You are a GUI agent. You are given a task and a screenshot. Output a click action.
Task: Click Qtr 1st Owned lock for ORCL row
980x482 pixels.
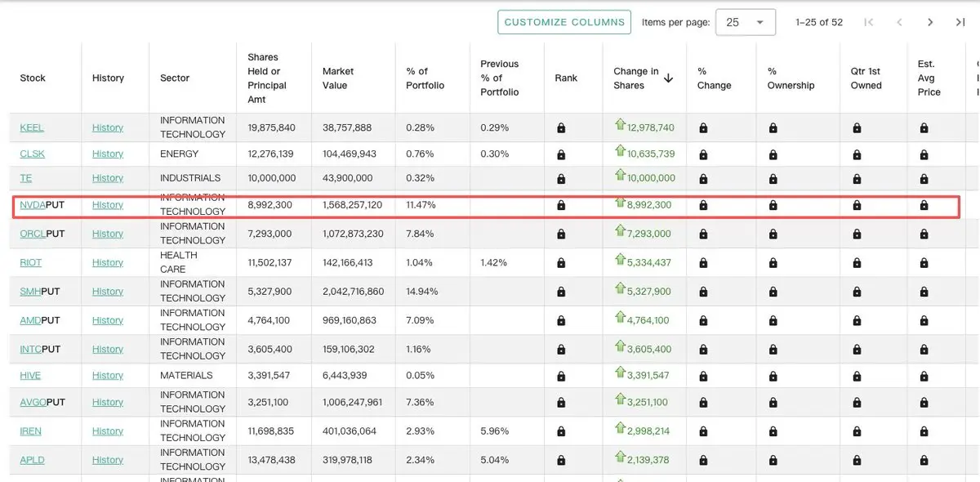pyautogui.click(x=857, y=234)
